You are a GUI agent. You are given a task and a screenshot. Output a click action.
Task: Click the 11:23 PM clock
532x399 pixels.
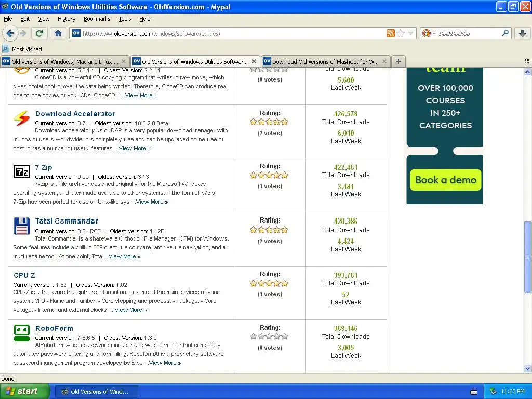[513, 391]
